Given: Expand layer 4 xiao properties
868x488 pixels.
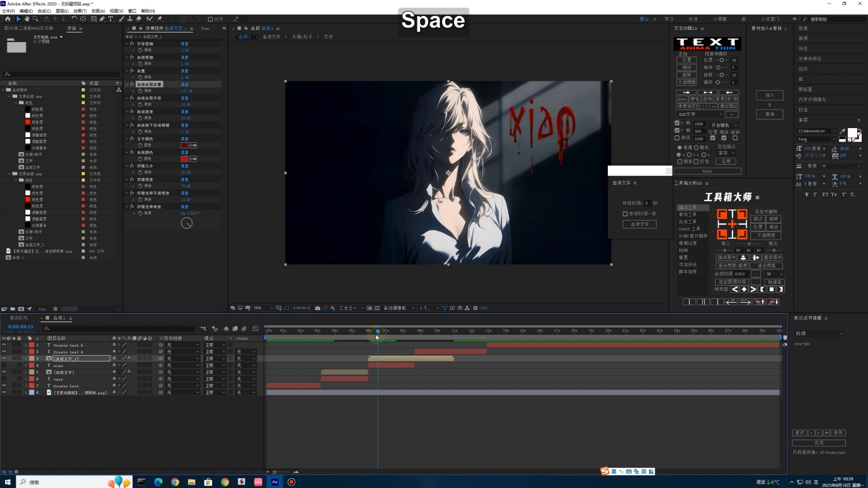Looking at the screenshot, I should (26, 365).
